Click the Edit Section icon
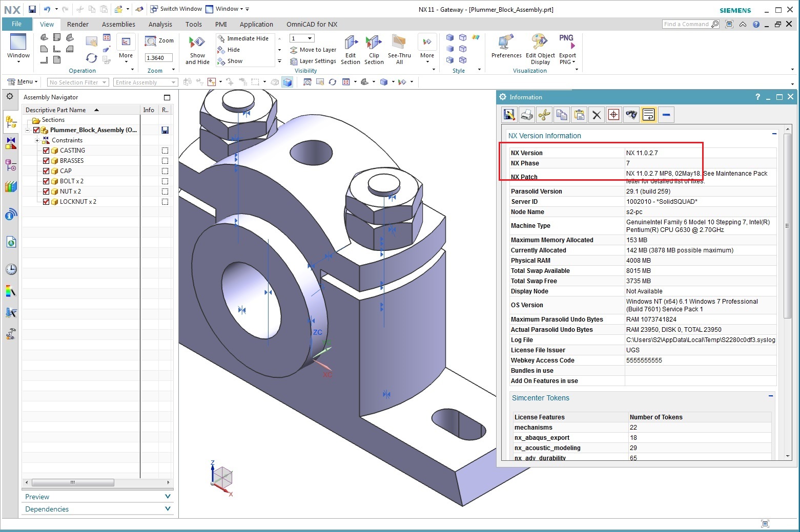This screenshot has width=800, height=532. coord(351,42)
